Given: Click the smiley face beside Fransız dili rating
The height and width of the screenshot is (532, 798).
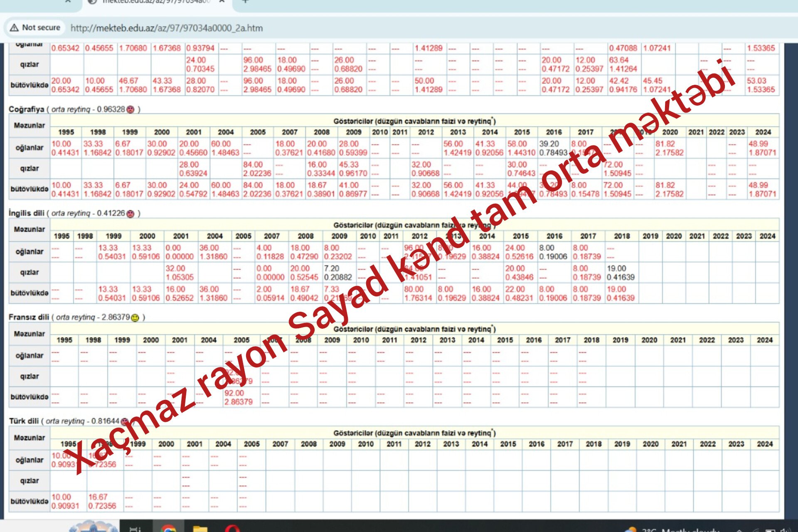Looking at the screenshot, I should pyautogui.click(x=135, y=318).
